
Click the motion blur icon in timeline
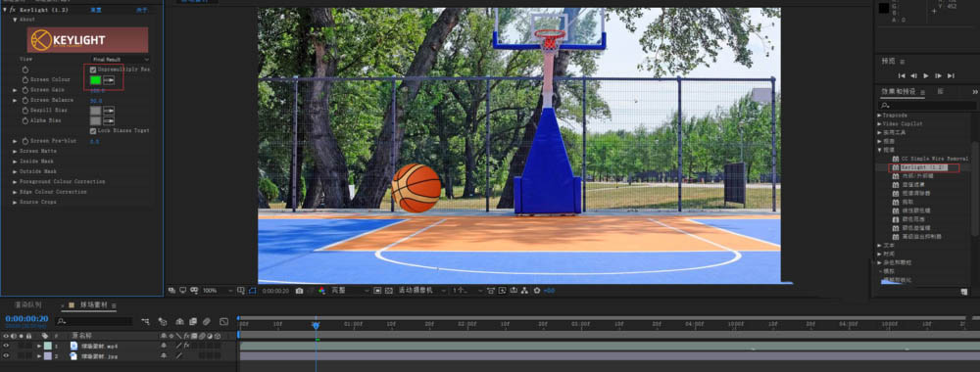[x=206, y=321]
